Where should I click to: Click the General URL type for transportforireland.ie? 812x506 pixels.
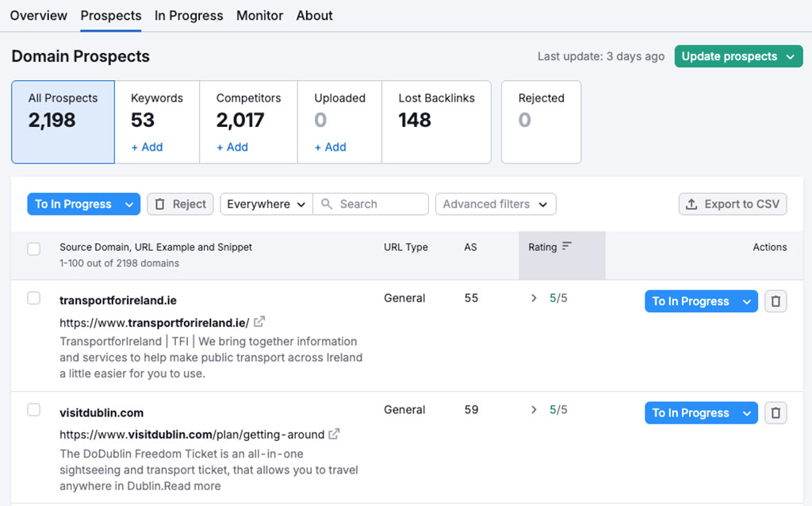coord(404,298)
